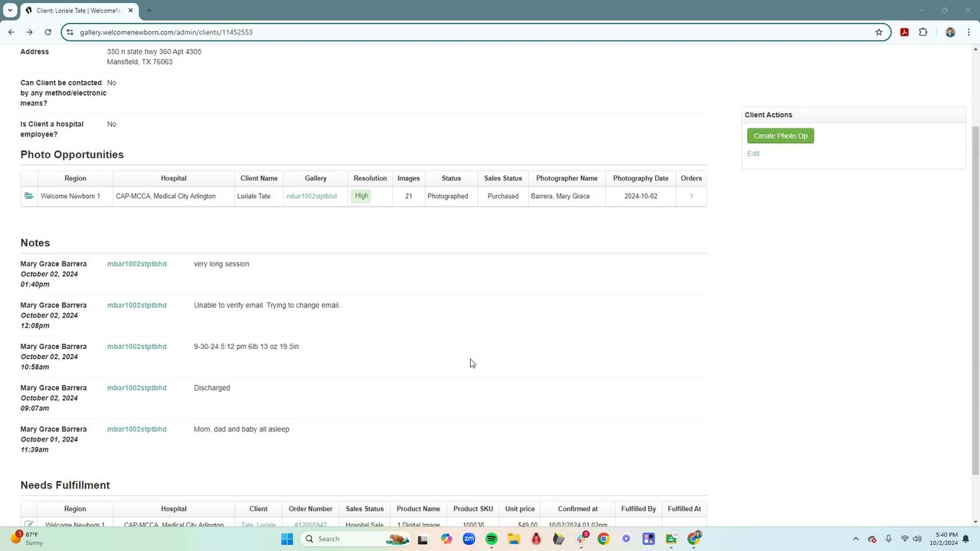This screenshot has height=551, width=980.
Task: Click the microphone icon in system tray
Action: point(888,539)
